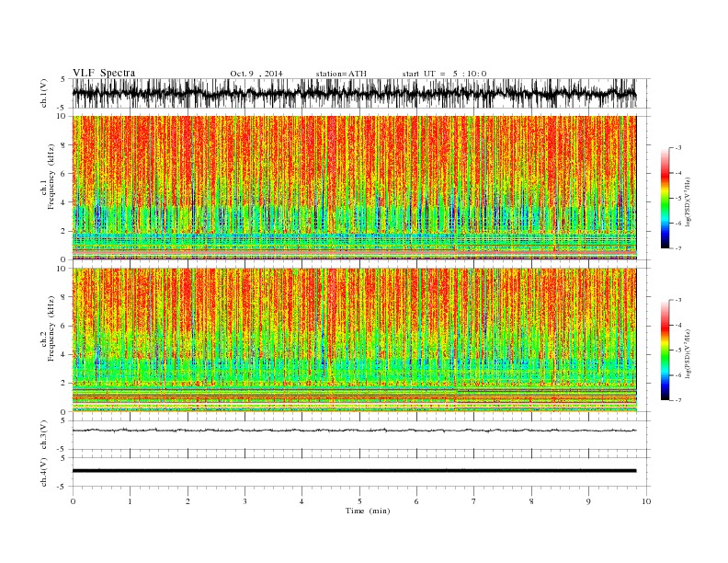This screenshot has width=728, height=563.
Task: Click the "ch.4(V)" axis label
Action: pyautogui.click(x=44, y=473)
